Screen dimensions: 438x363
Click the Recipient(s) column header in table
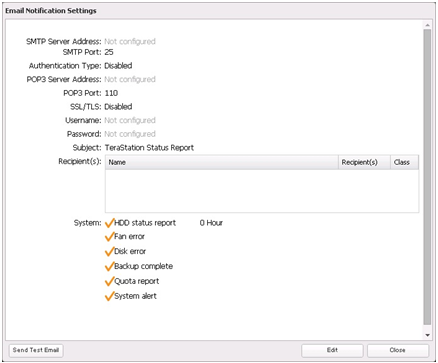(364, 162)
